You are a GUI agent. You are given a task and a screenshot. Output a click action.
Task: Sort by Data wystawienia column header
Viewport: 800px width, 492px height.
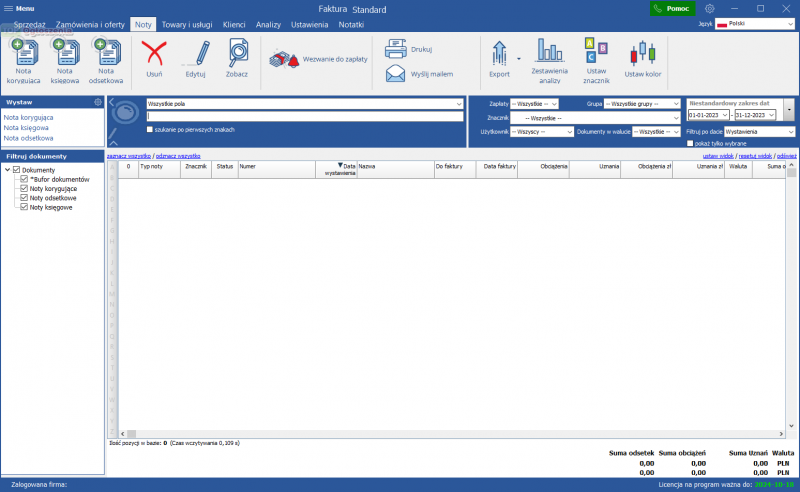pos(336,169)
